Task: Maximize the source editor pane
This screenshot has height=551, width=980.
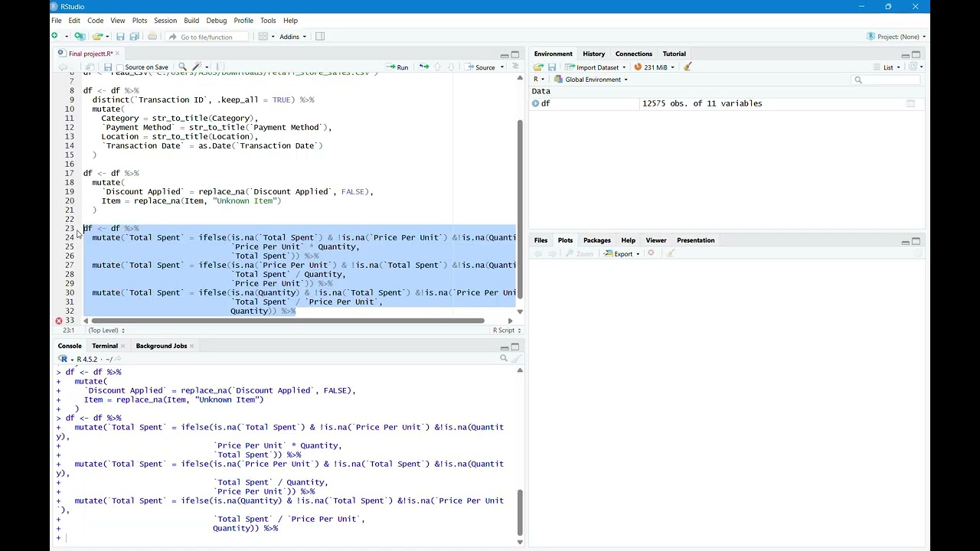Action: (x=515, y=54)
